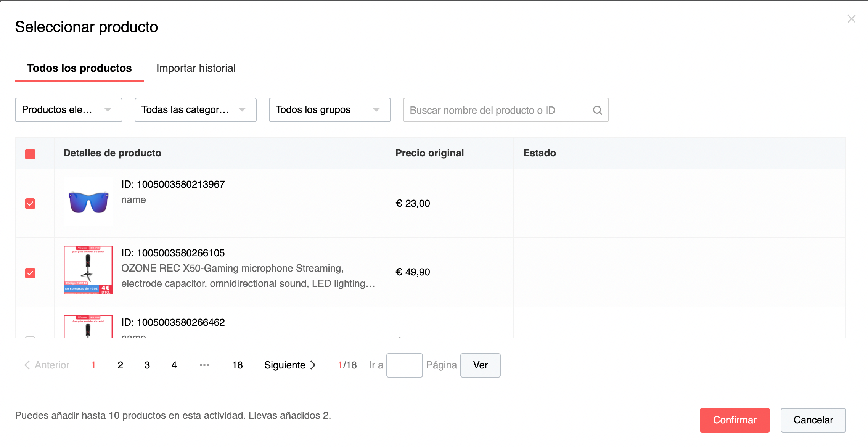This screenshot has height=447, width=868.
Task: Open the Productos ele... dropdown
Action: [69, 110]
